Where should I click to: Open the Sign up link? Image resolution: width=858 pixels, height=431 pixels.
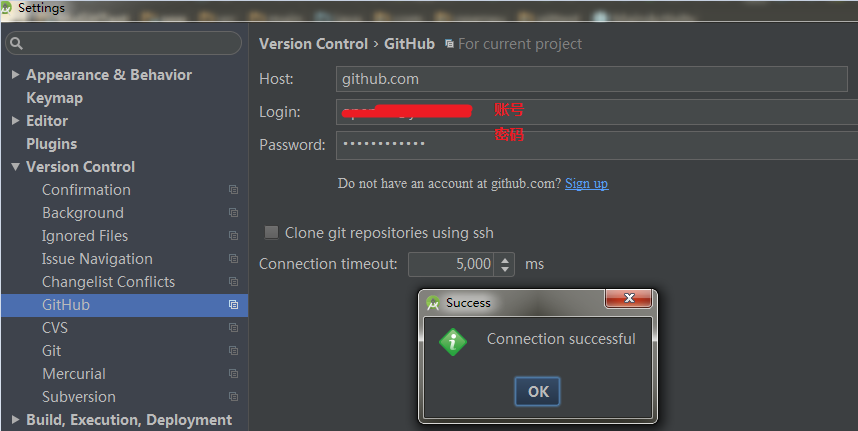586,184
